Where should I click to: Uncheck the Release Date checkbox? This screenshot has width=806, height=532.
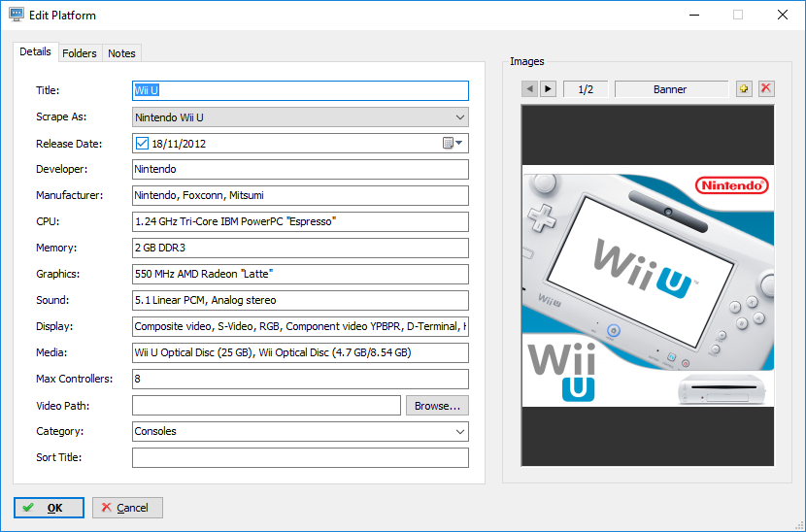142,144
